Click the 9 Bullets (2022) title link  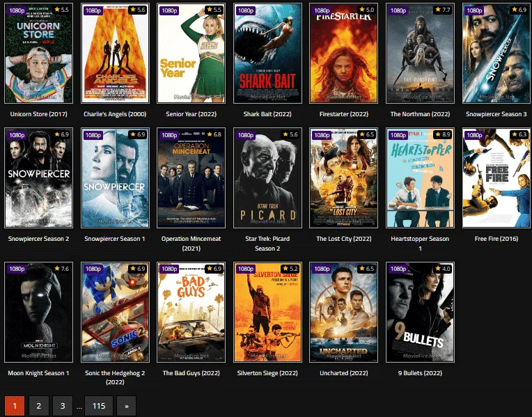(420, 373)
